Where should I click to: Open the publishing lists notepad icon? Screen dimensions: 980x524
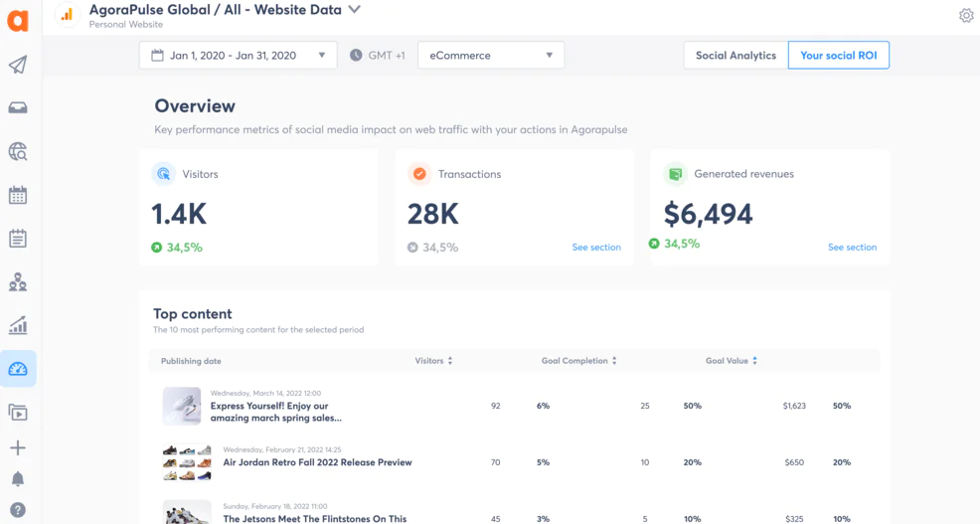click(18, 239)
